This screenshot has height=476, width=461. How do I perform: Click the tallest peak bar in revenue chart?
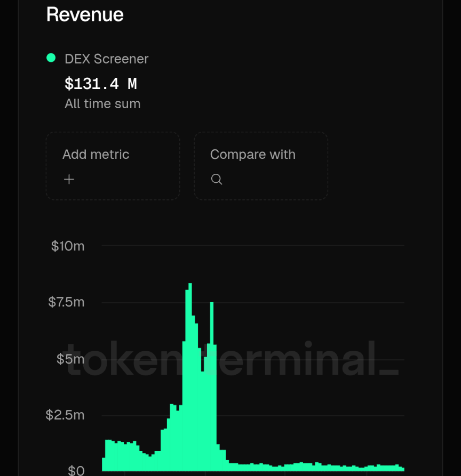pos(190,376)
